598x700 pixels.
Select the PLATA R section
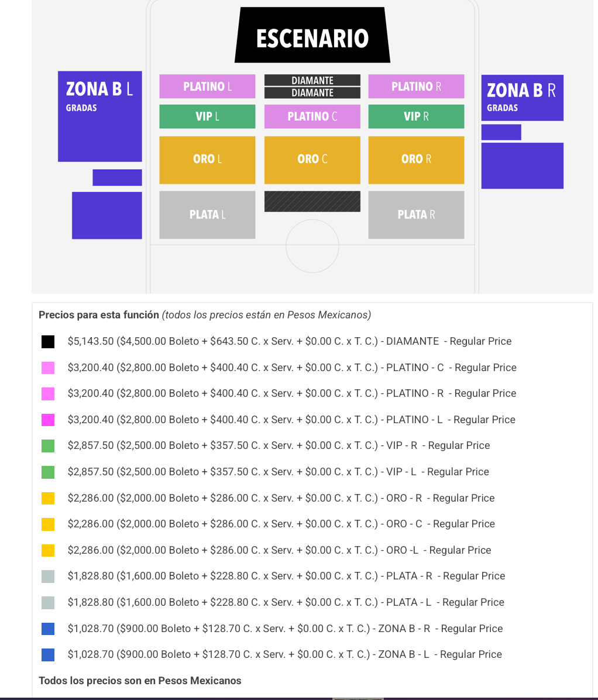coord(416,215)
